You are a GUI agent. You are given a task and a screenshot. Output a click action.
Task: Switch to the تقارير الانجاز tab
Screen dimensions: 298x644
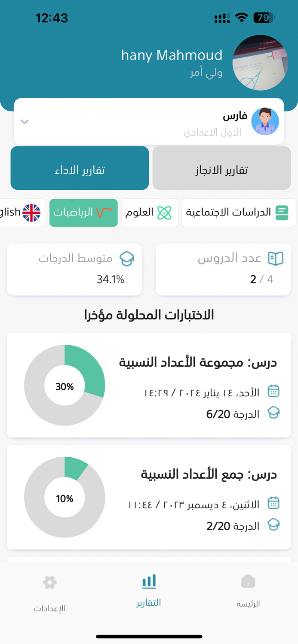pyautogui.click(x=221, y=168)
